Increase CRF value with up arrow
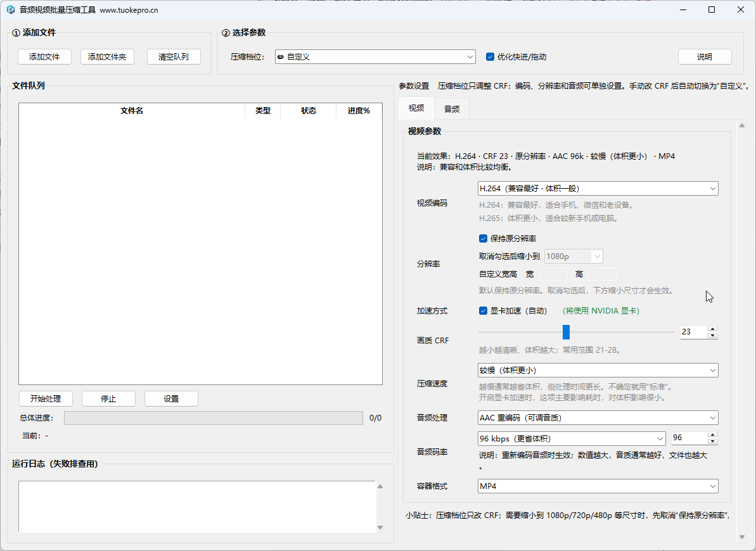This screenshot has width=756, height=551. click(x=713, y=329)
